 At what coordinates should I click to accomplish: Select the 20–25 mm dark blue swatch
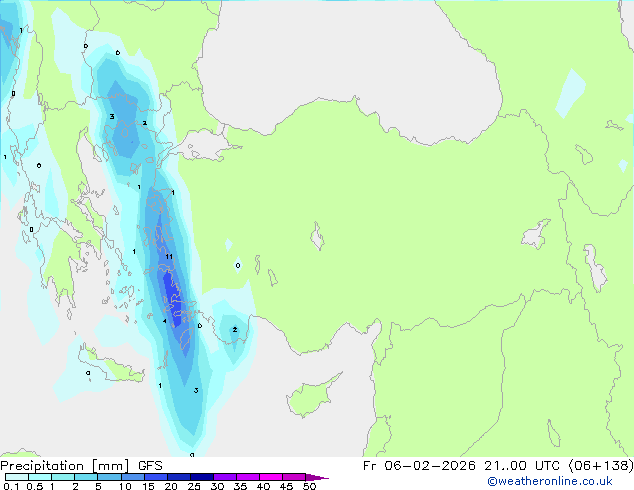tap(179, 477)
